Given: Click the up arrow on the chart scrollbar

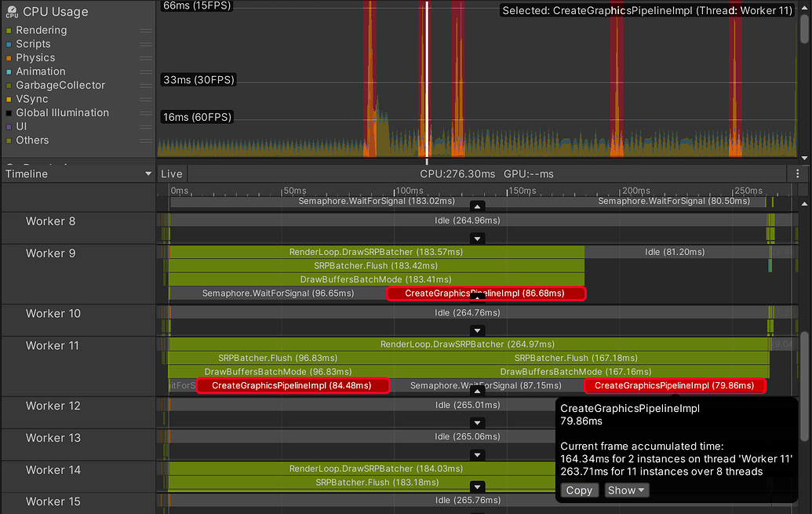Looking at the screenshot, I should tap(805, 6).
